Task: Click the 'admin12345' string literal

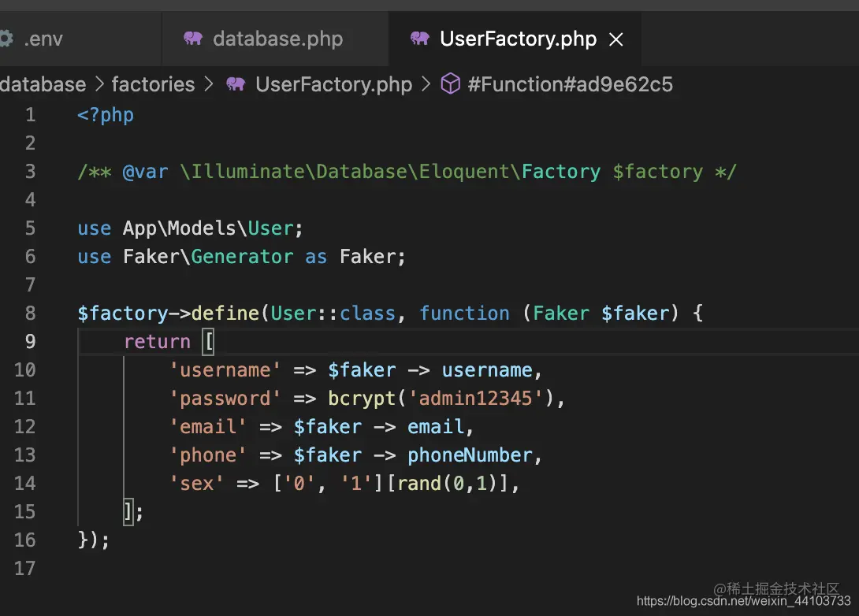Action: pos(475,399)
